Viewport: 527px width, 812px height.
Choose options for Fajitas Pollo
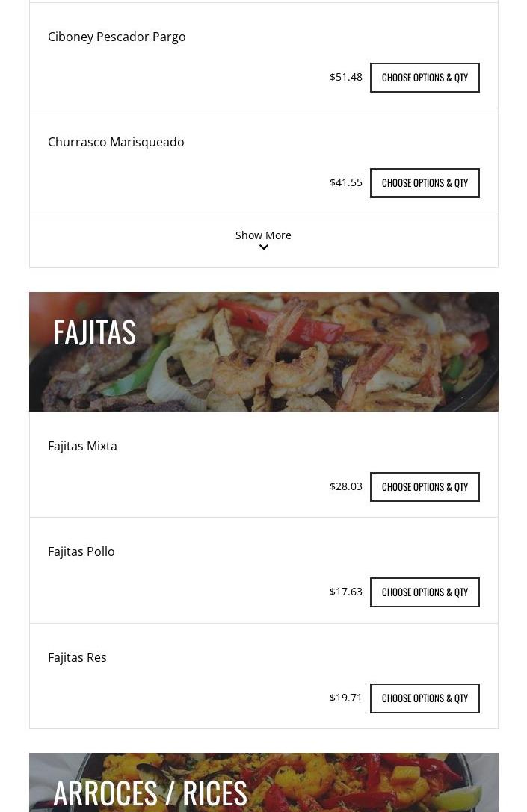coord(425,592)
